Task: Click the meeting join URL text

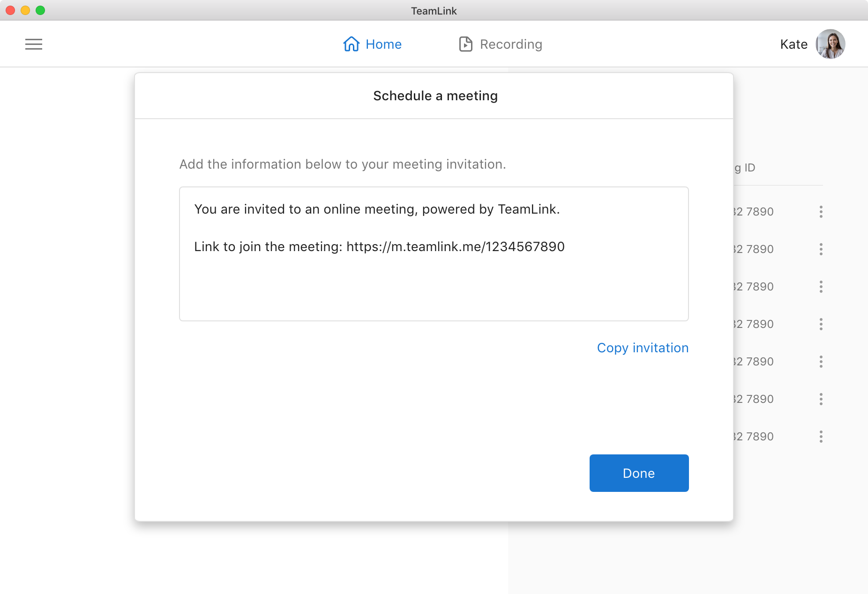Action: (x=456, y=247)
